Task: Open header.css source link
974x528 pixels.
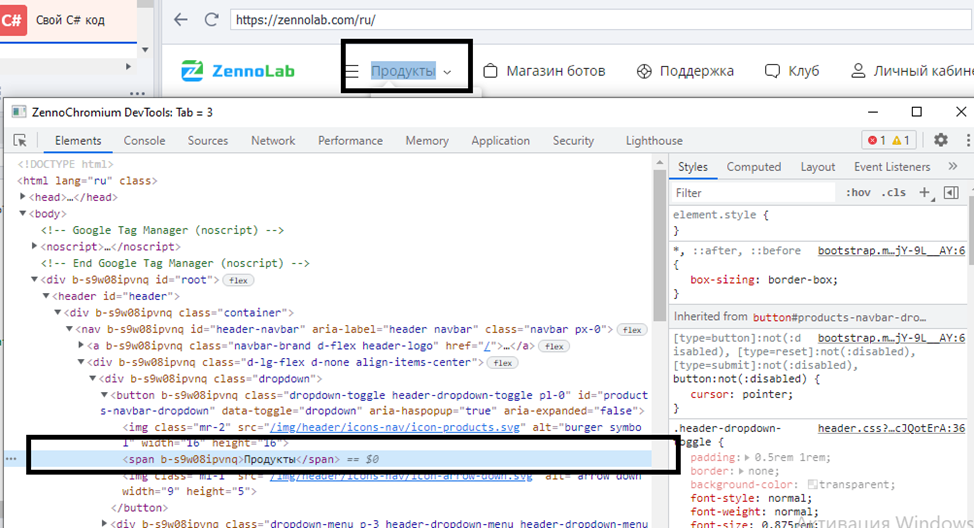Action: coord(890,428)
